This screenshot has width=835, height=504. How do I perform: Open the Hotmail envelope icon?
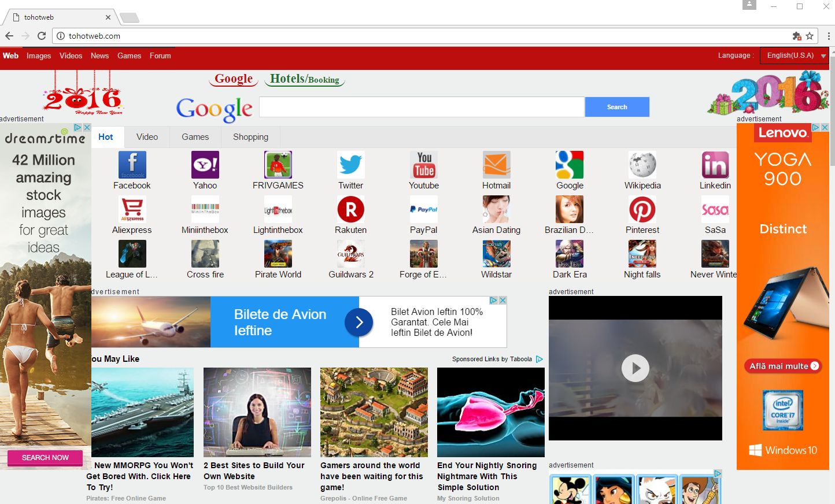[x=497, y=165]
